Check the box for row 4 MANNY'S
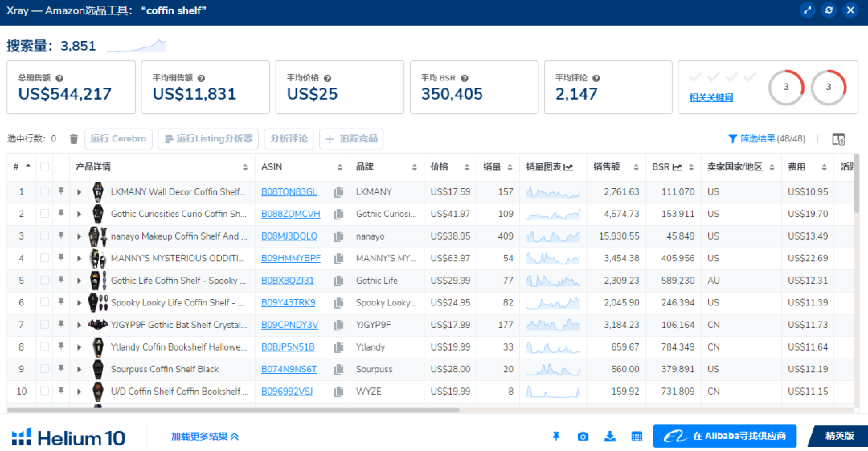This screenshot has height=451, width=868. pos(44,258)
